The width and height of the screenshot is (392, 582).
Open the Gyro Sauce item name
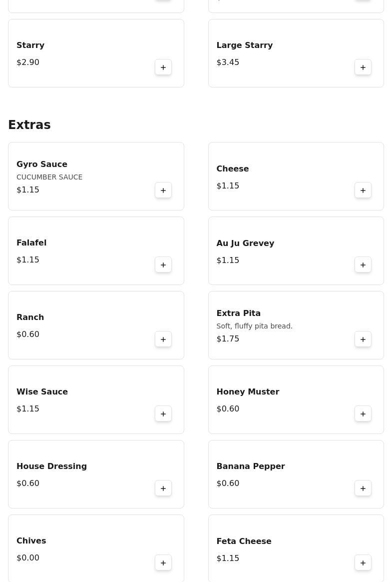42,164
